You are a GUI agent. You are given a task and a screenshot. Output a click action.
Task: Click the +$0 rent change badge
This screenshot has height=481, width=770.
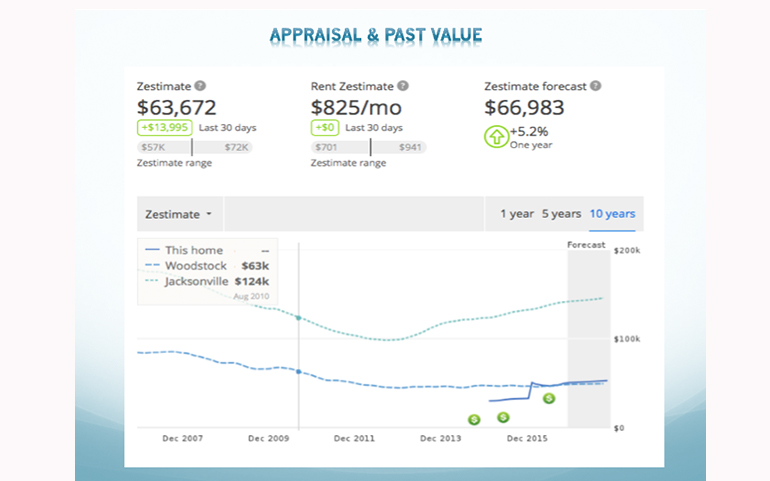click(x=325, y=128)
